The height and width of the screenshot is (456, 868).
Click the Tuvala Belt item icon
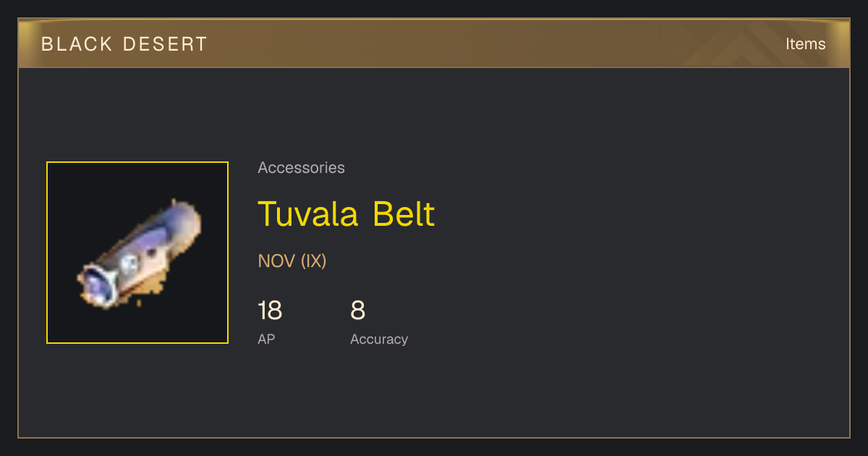coord(139,253)
